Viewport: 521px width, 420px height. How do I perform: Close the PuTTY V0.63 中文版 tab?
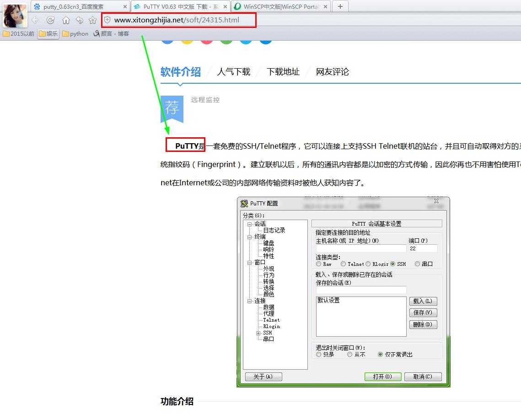click(x=226, y=7)
